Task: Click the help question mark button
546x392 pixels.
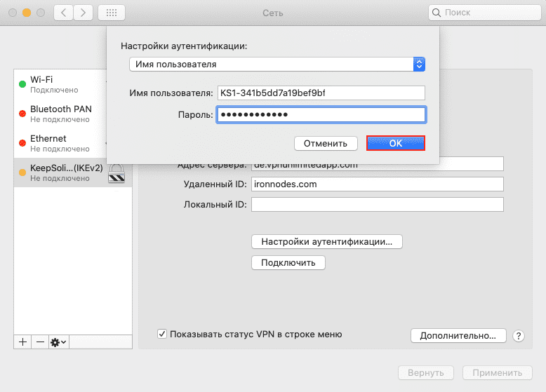Action: point(519,336)
